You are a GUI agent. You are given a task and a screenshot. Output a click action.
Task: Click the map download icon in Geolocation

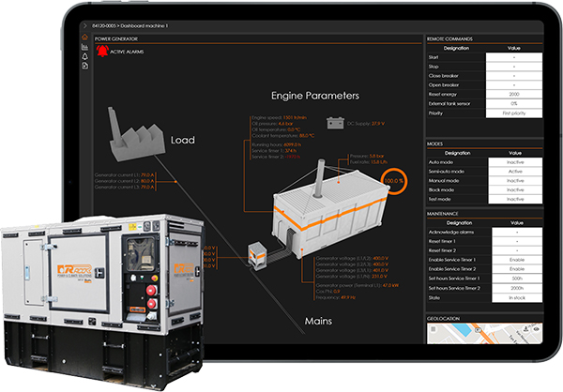(525, 329)
